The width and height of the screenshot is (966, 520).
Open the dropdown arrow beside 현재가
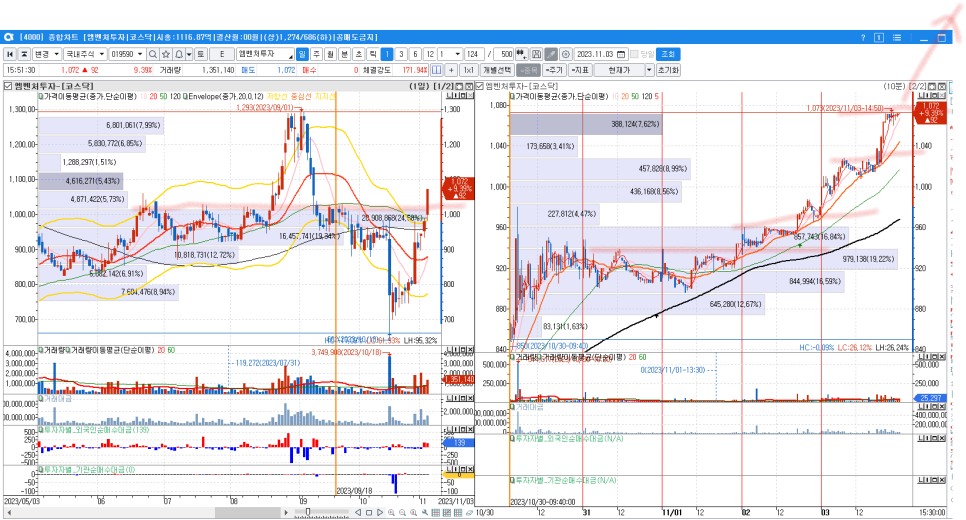(649, 70)
